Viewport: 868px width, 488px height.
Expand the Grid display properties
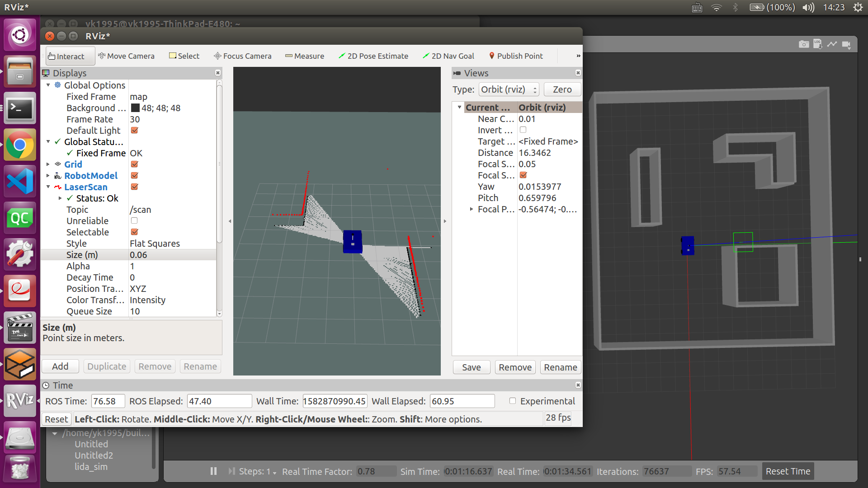coord(48,164)
